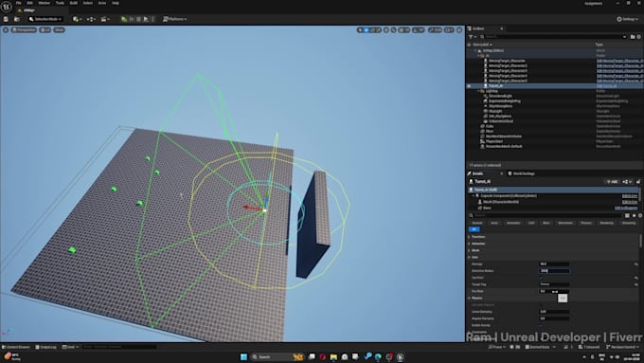Viewport: 644px width, 363px height.
Task: Reset Damage property to default arrow
Action: click(636, 264)
